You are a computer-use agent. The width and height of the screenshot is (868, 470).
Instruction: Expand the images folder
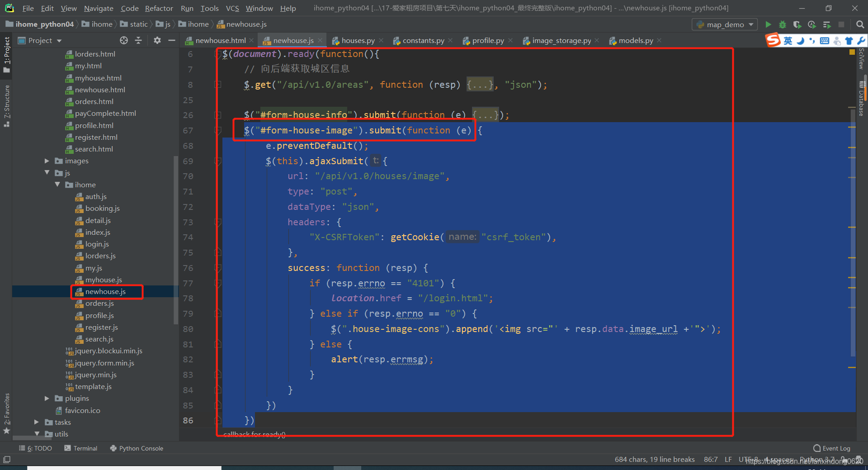pyautogui.click(x=47, y=161)
